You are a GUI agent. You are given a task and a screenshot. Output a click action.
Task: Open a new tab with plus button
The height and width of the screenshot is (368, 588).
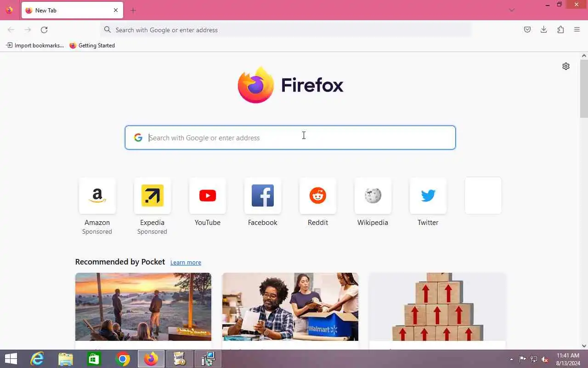coord(133,10)
